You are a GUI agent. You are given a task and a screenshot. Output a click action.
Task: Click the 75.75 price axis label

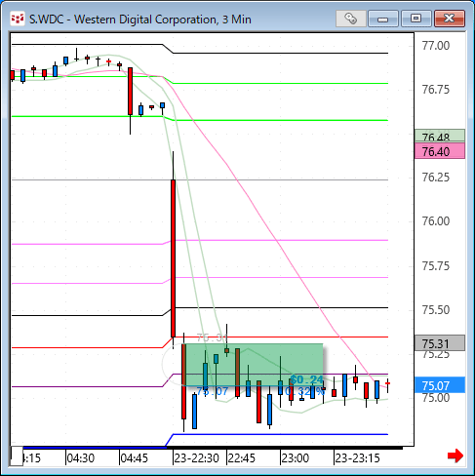(x=436, y=266)
